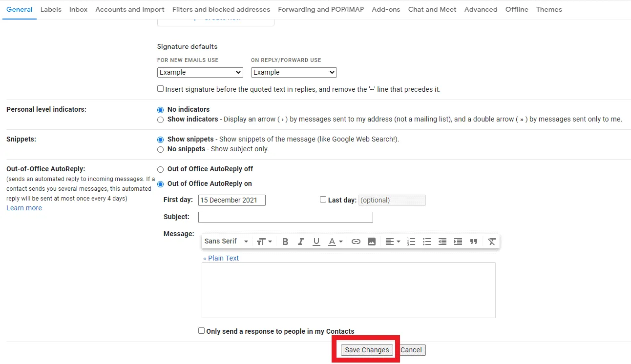Add a numbered list to the message
The image size is (631, 364).
coord(411,241)
